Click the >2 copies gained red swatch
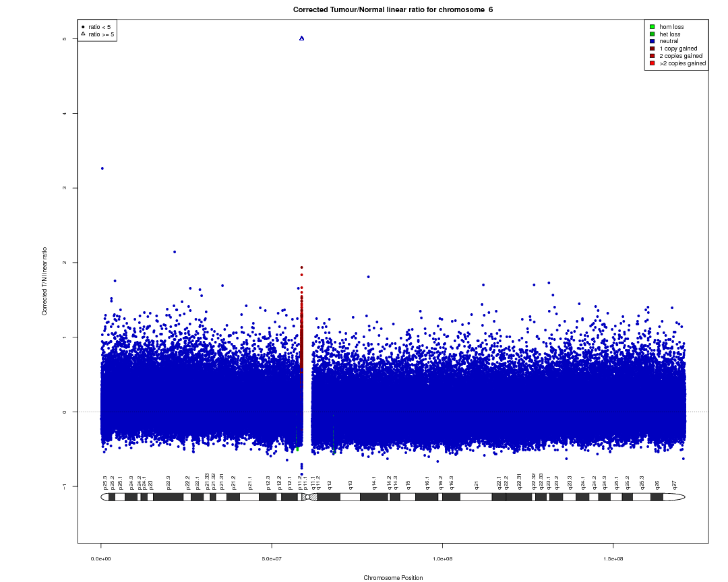Image resolution: width=728 pixels, height=582 pixels. click(x=652, y=63)
